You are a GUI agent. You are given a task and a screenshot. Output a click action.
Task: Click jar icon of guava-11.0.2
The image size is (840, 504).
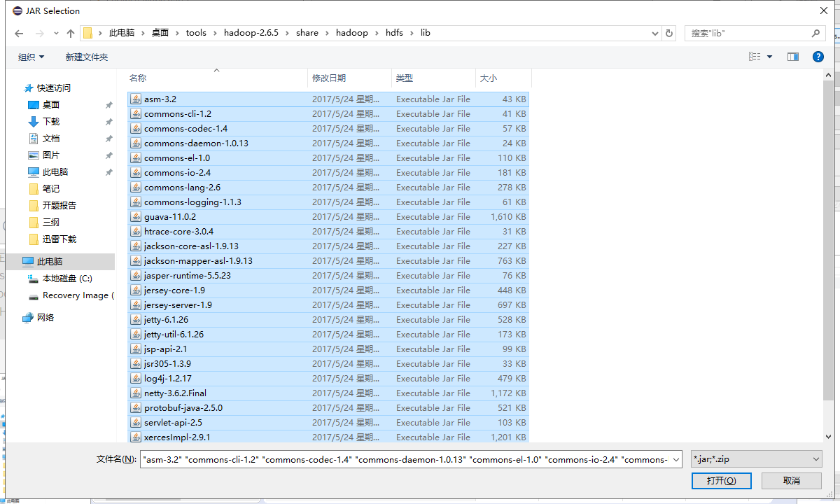[136, 217]
